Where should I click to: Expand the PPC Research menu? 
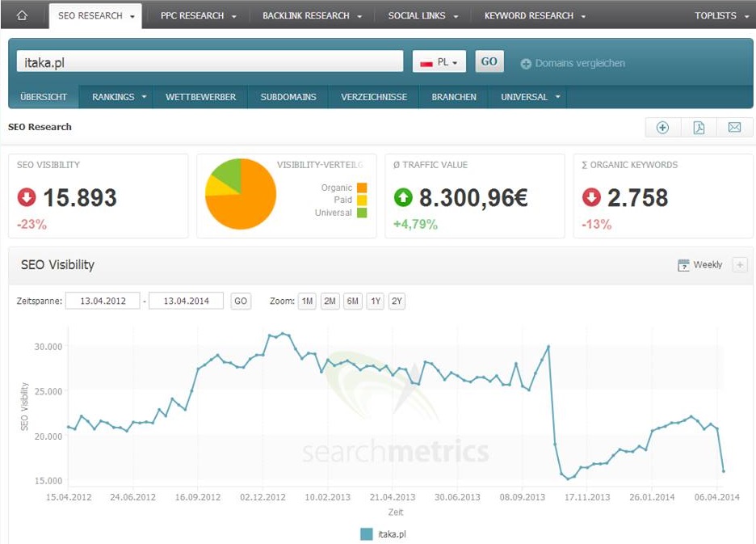point(193,15)
